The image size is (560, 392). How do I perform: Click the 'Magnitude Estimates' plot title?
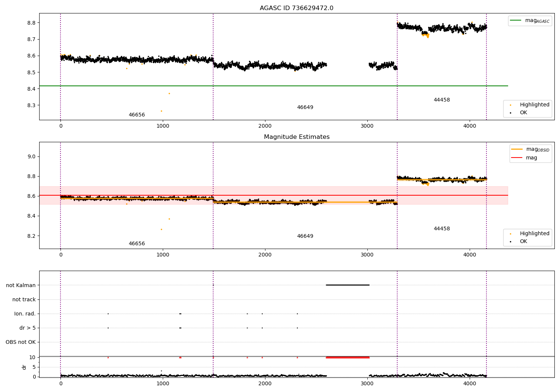click(x=296, y=137)
